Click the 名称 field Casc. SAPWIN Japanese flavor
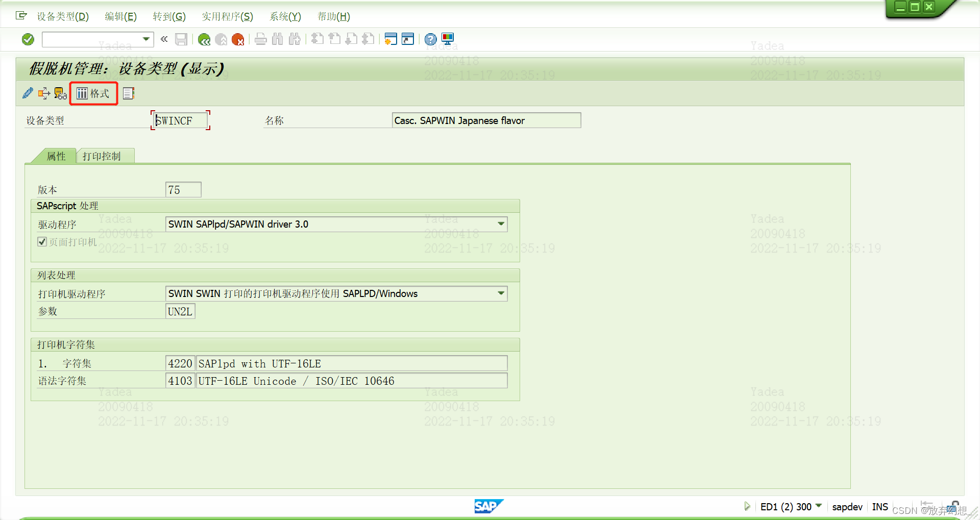The image size is (980, 520). point(486,120)
